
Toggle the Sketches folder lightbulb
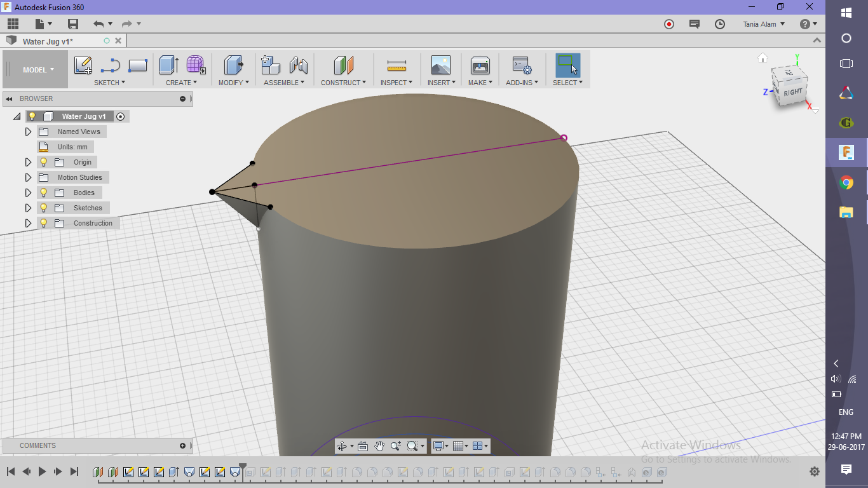[x=44, y=208]
